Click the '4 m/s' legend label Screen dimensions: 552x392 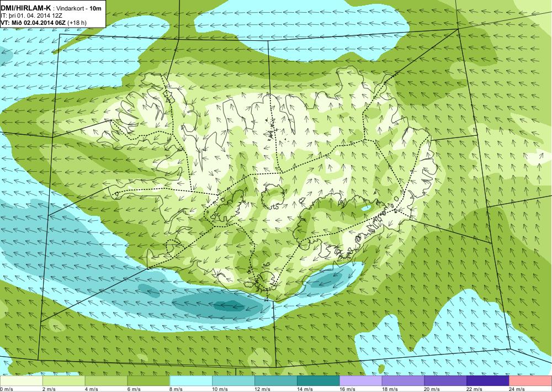pyautogui.click(x=92, y=389)
